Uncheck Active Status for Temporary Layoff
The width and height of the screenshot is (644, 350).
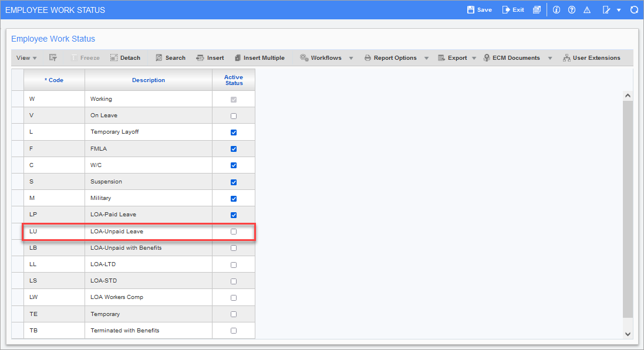[234, 132]
